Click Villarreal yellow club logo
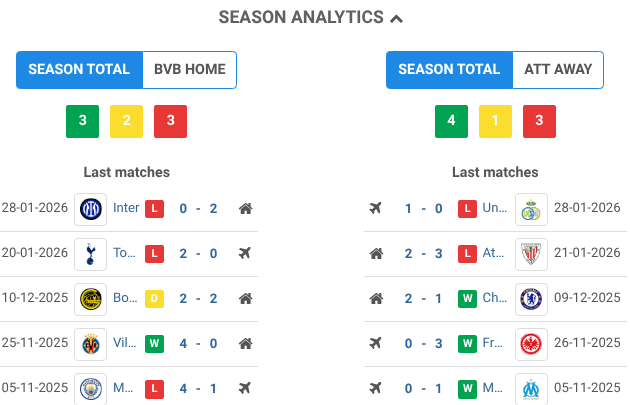 coord(91,344)
